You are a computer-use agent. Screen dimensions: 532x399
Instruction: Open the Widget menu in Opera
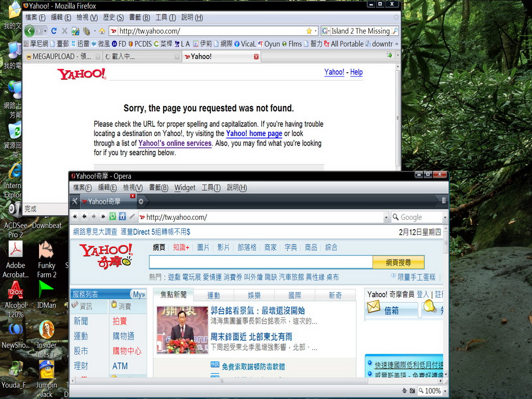[185, 188]
